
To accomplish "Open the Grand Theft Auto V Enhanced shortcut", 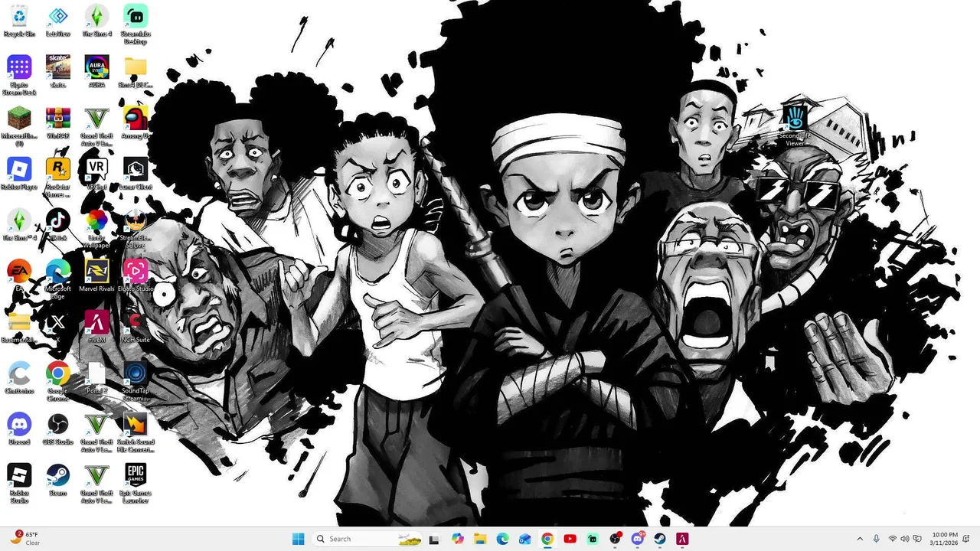I will point(96,126).
